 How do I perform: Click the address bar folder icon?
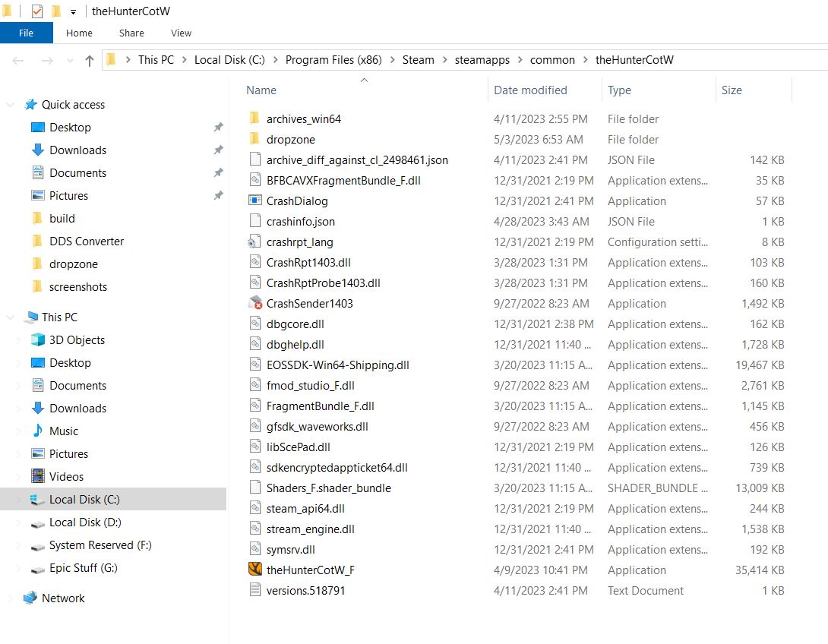point(111,59)
